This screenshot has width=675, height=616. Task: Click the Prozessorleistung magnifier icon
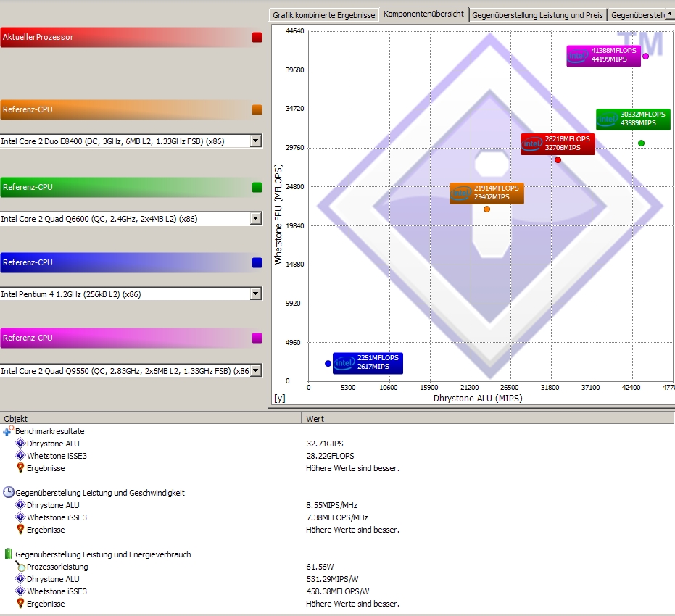[x=20, y=566]
